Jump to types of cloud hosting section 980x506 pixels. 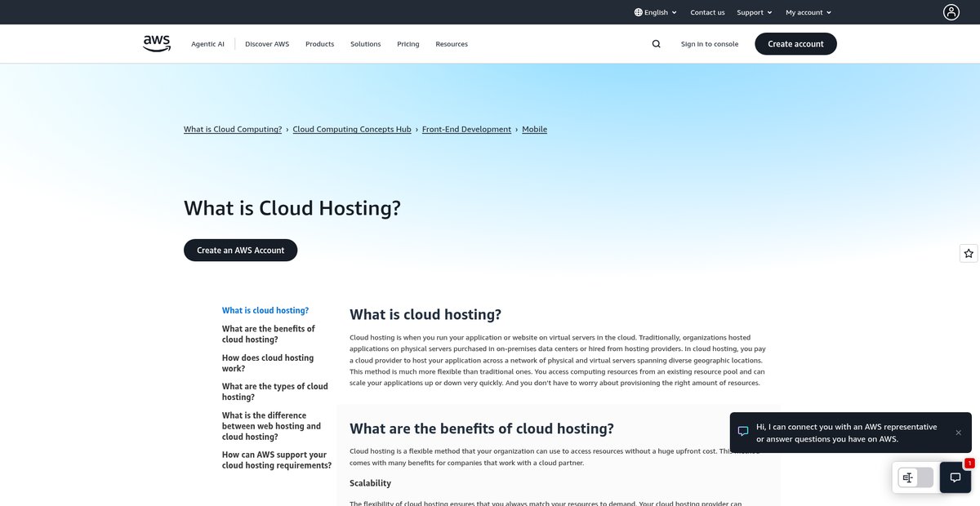(275, 392)
